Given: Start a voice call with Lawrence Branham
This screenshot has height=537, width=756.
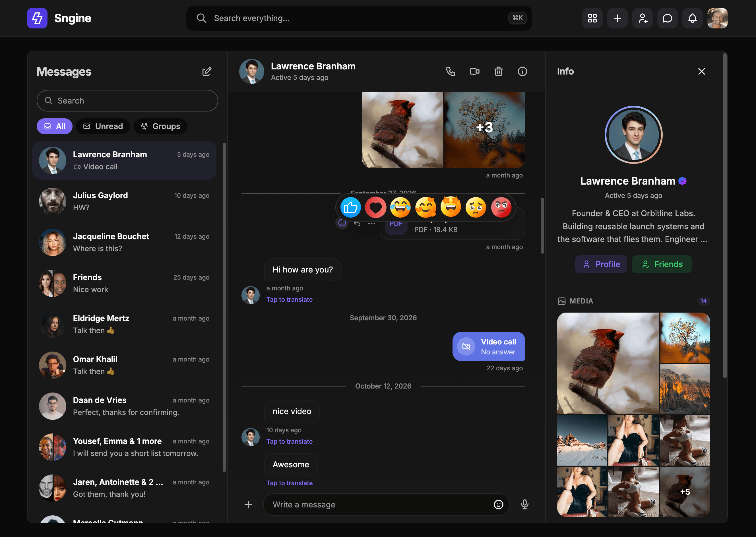Looking at the screenshot, I should pos(451,71).
